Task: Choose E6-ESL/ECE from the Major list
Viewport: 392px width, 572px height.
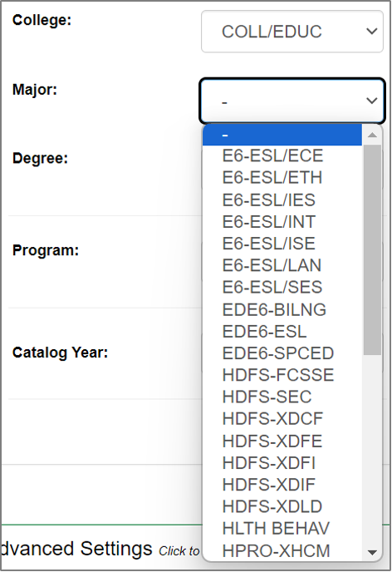Action: coord(282,155)
